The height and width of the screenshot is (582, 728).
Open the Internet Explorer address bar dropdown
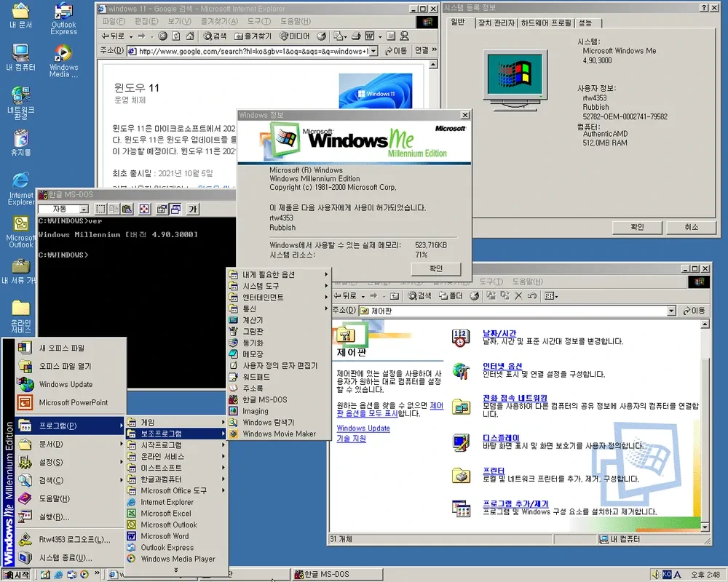(x=373, y=51)
